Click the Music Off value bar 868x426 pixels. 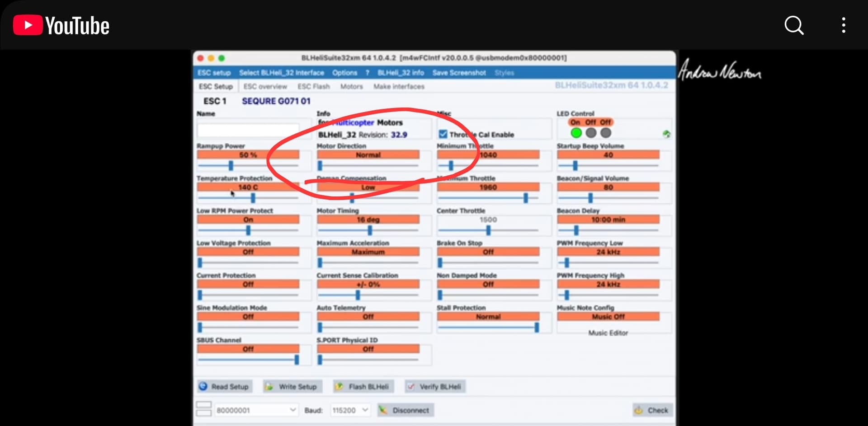tap(608, 317)
